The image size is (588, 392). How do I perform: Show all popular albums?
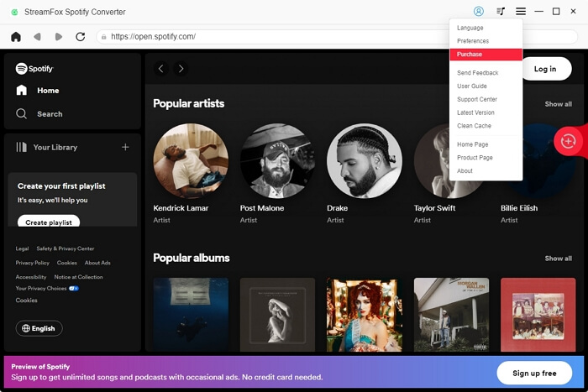pyautogui.click(x=559, y=259)
